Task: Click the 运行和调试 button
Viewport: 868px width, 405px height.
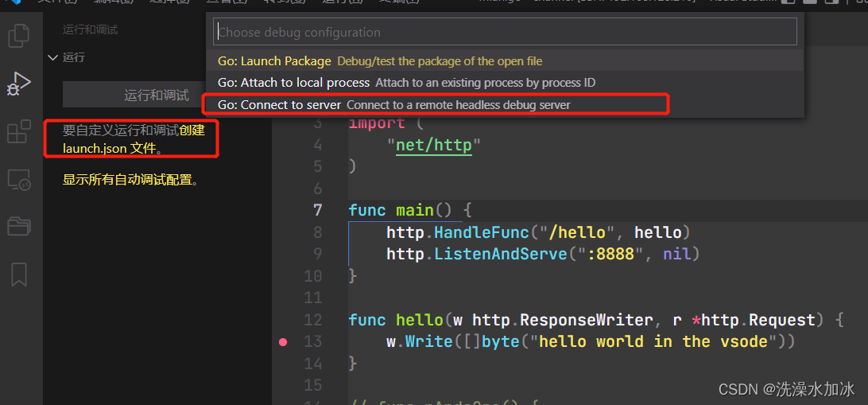Action: (x=157, y=95)
